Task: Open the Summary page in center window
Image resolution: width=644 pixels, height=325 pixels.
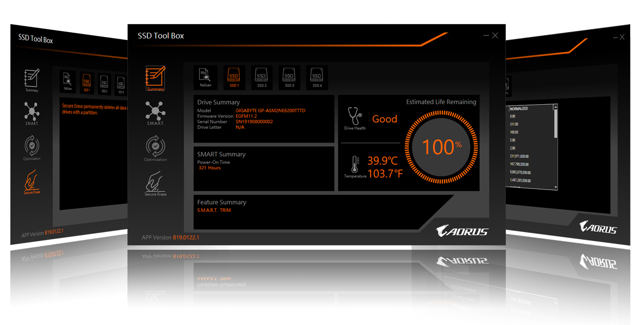Action: point(155,78)
